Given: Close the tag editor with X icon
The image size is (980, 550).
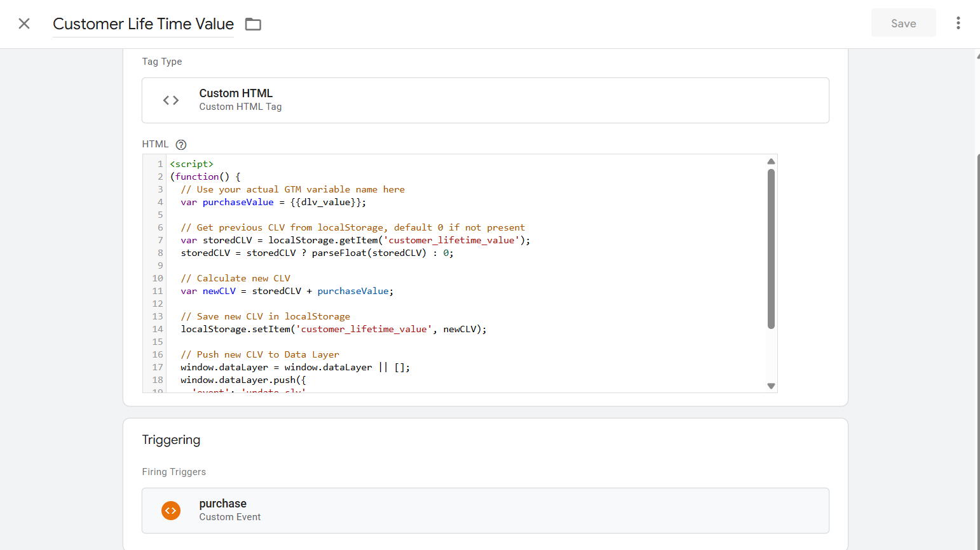Looking at the screenshot, I should (x=24, y=23).
